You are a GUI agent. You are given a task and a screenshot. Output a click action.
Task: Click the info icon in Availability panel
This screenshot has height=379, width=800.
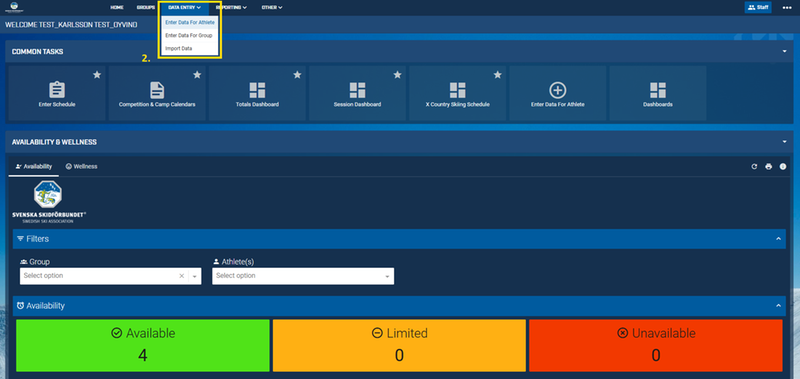pos(783,167)
